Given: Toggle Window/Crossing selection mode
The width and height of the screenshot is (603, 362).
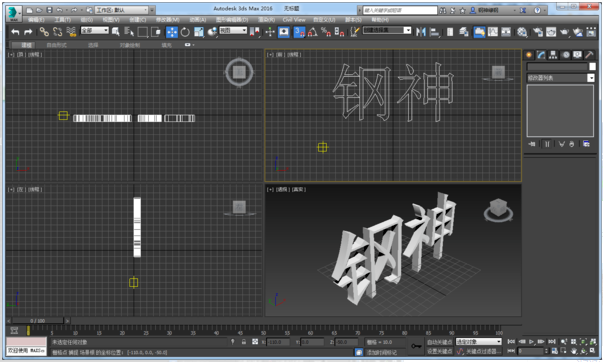Looking at the screenshot, I should click(x=156, y=32).
